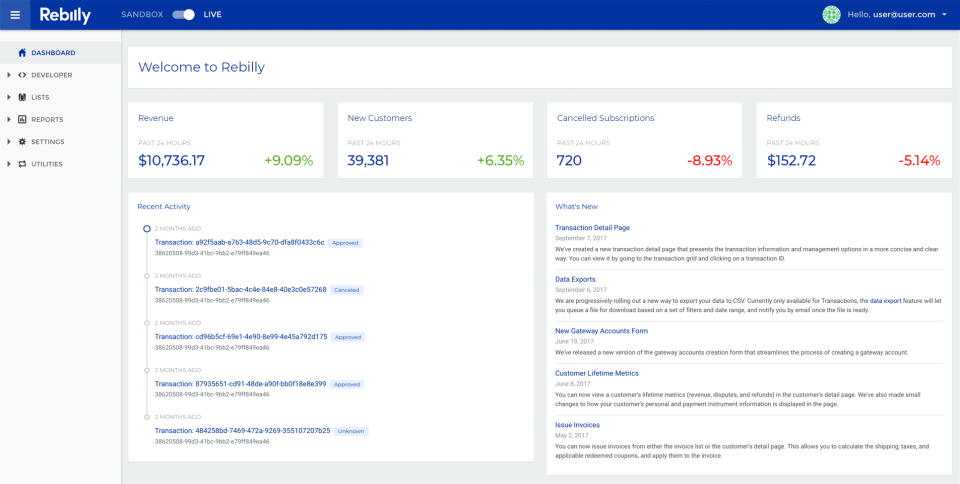This screenshot has width=960, height=484.
Task: Click the Revenue change +9.09%
Action: pos(289,161)
